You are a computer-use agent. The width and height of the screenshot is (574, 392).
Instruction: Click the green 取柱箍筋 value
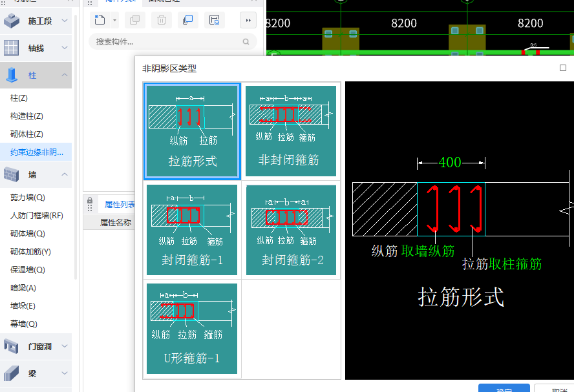pyautogui.click(x=515, y=263)
